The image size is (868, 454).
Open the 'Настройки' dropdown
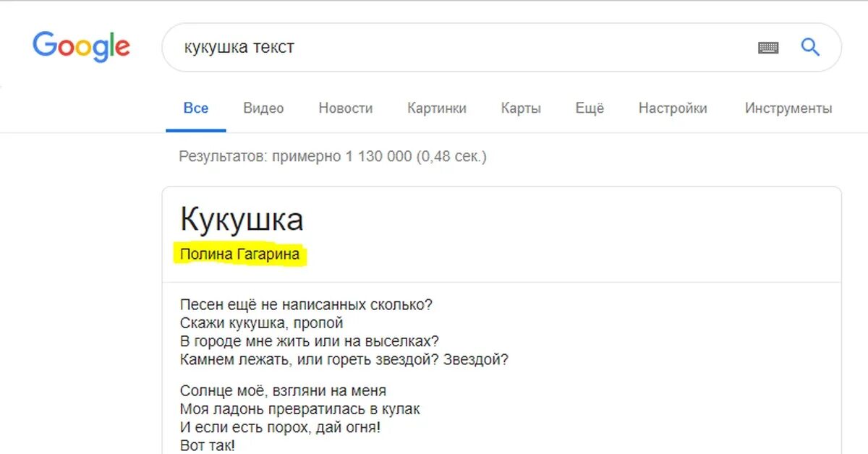point(673,108)
